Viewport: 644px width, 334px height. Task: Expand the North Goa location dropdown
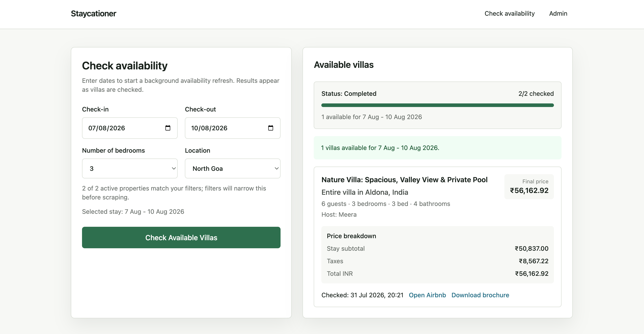coord(233,168)
